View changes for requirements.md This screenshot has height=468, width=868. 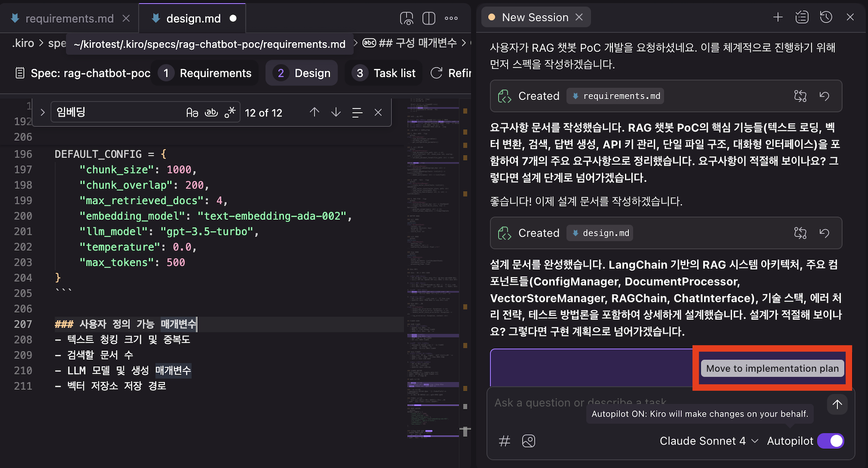[800, 96]
